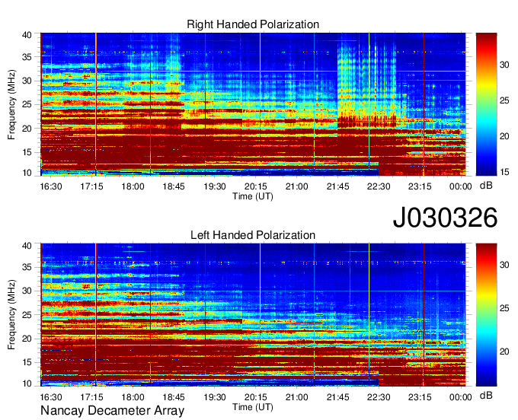The height and width of the screenshot is (420, 518).
Task: Click the right-handed polarization spectrogram image
Action: click(x=253, y=104)
